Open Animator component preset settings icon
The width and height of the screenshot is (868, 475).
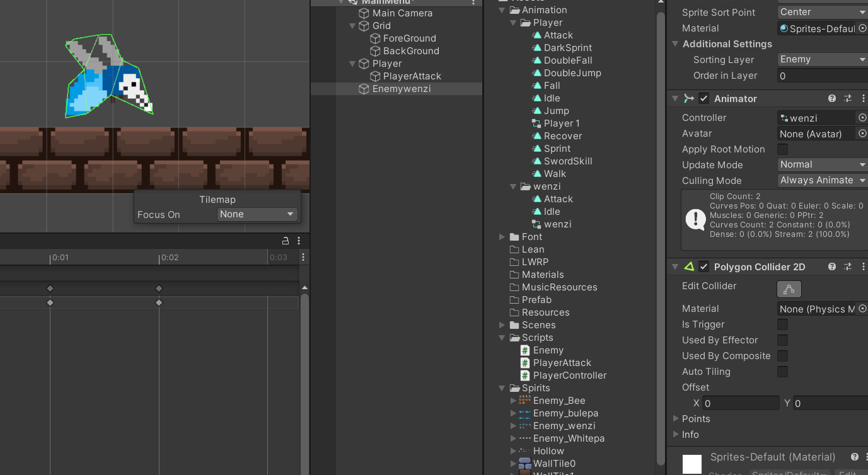point(848,99)
